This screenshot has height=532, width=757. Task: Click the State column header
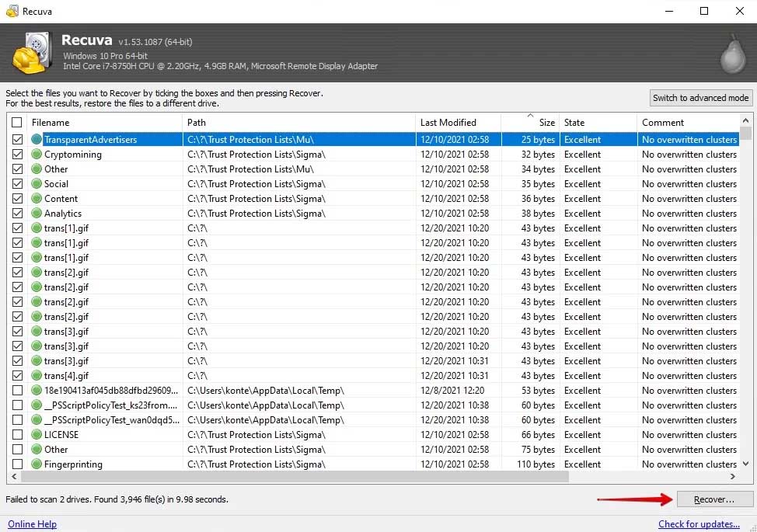click(x=597, y=123)
